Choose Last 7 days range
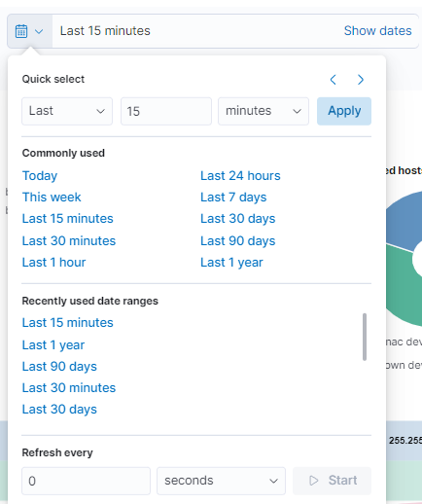The width and height of the screenshot is (422, 504). [x=233, y=198]
